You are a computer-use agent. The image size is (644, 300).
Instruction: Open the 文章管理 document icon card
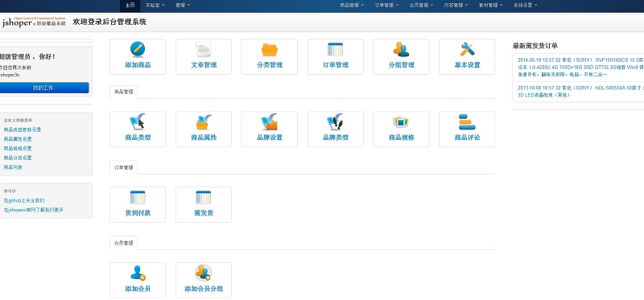[x=204, y=56]
